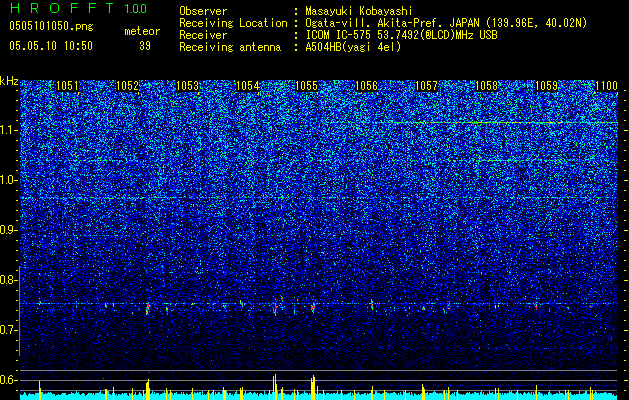Select the Ogata-vill. Akita-Pref. JAPAN location text
The image size is (629, 400).
coord(446,23)
